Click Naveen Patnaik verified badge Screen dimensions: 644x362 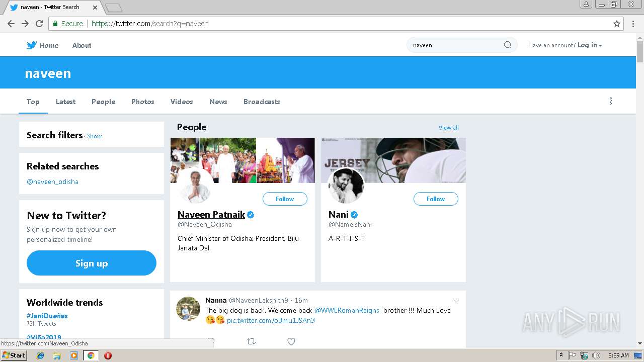tap(251, 215)
